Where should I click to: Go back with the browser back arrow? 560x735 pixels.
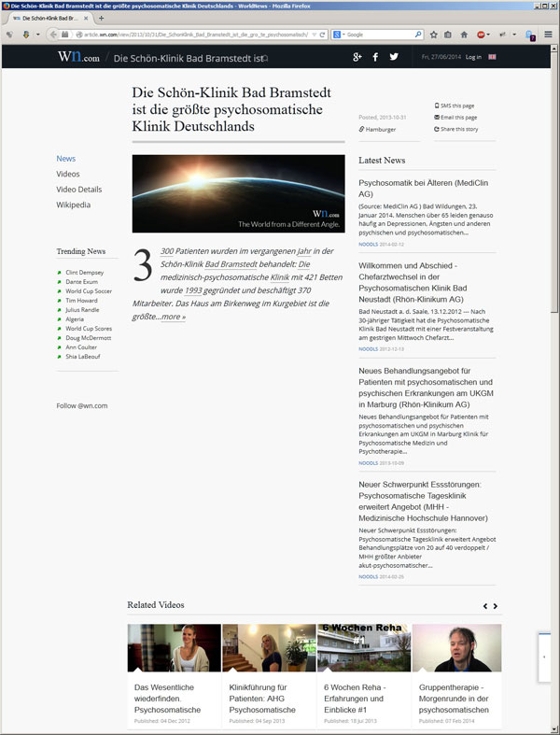(x=53, y=35)
